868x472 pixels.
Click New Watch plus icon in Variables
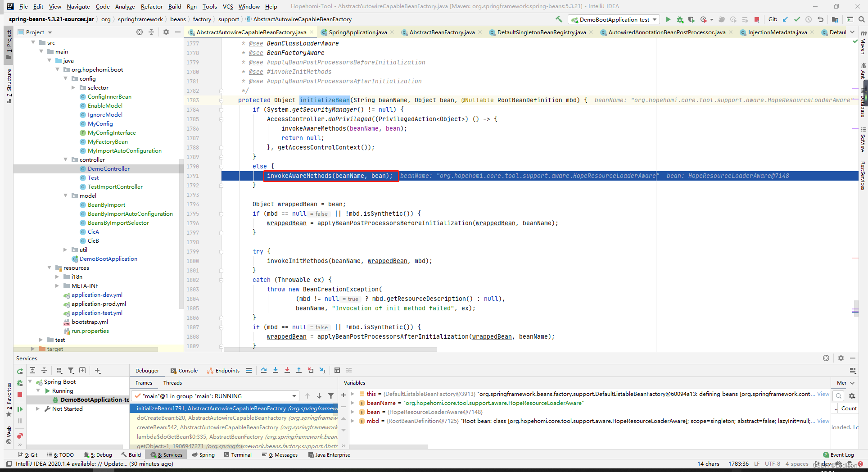pos(344,395)
